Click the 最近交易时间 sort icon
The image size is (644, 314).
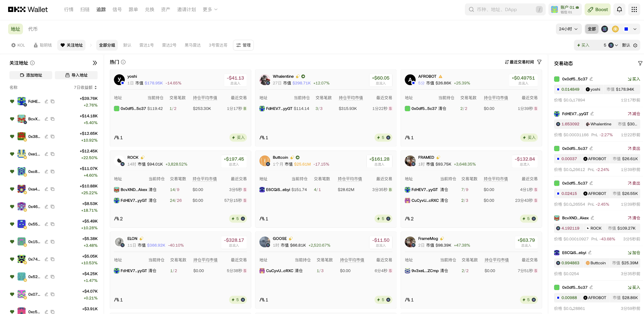tap(506, 62)
